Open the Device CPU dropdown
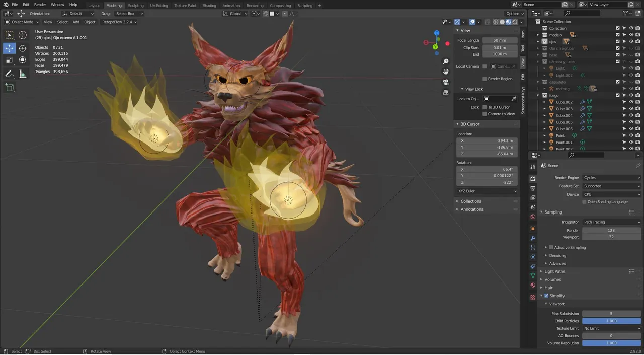 click(x=612, y=194)
